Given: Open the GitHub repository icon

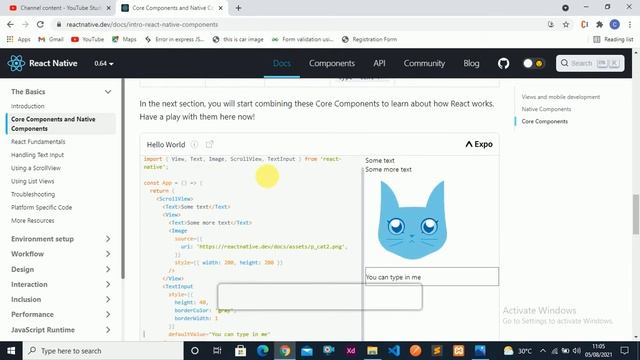Looking at the screenshot, I should (503, 63).
